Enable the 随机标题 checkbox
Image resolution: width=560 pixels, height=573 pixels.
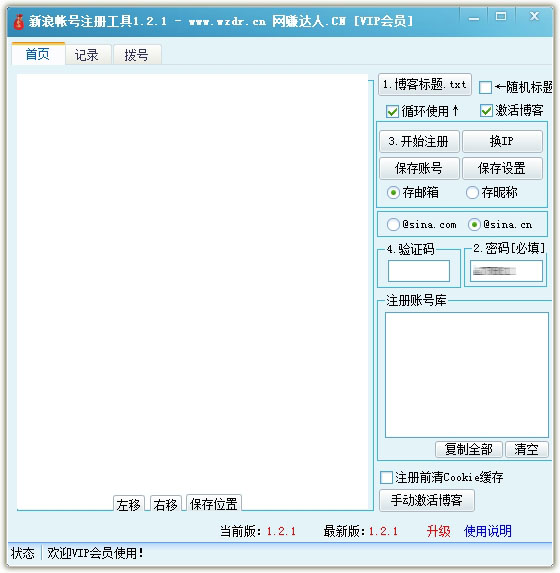click(x=485, y=87)
